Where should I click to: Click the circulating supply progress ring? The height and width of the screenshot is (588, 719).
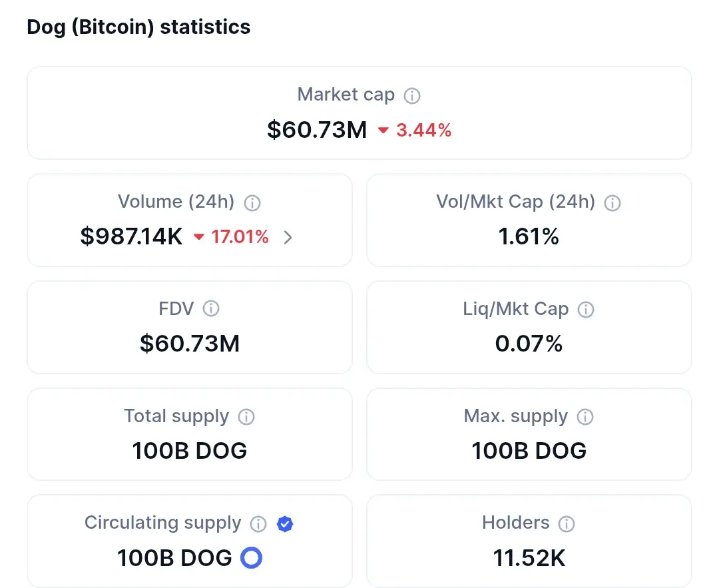(x=251, y=558)
